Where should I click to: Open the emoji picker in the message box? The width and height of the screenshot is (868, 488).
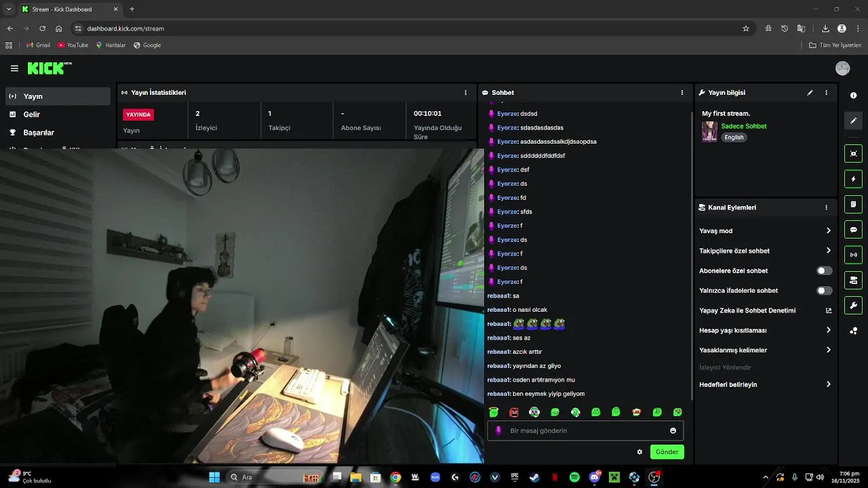pyautogui.click(x=673, y=430)
